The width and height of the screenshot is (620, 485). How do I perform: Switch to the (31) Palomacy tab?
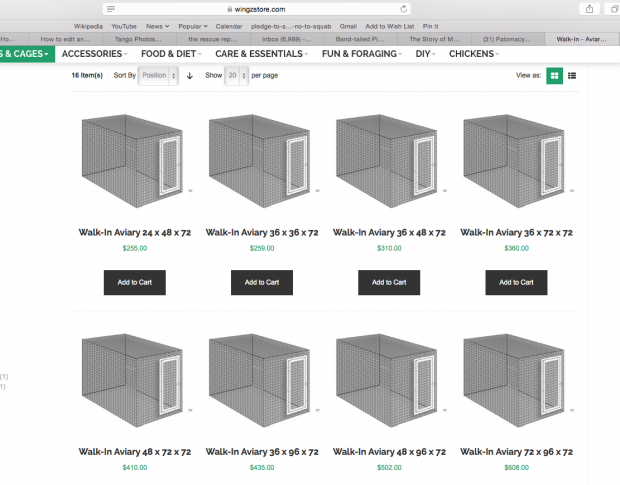507,39
